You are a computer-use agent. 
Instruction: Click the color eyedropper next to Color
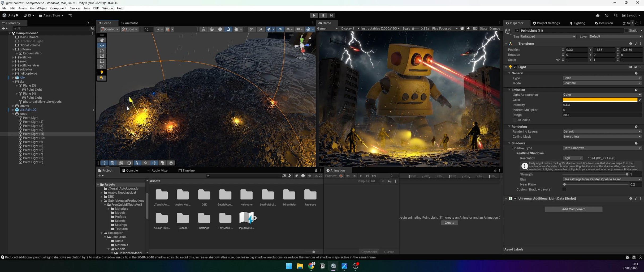(x=640, y=100)
